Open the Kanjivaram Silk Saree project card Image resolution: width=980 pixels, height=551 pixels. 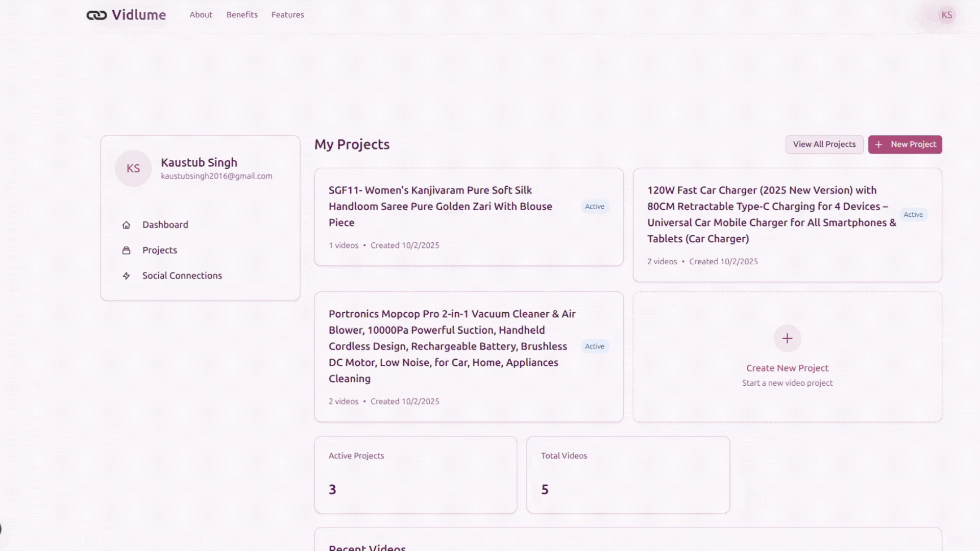point(440,206)
